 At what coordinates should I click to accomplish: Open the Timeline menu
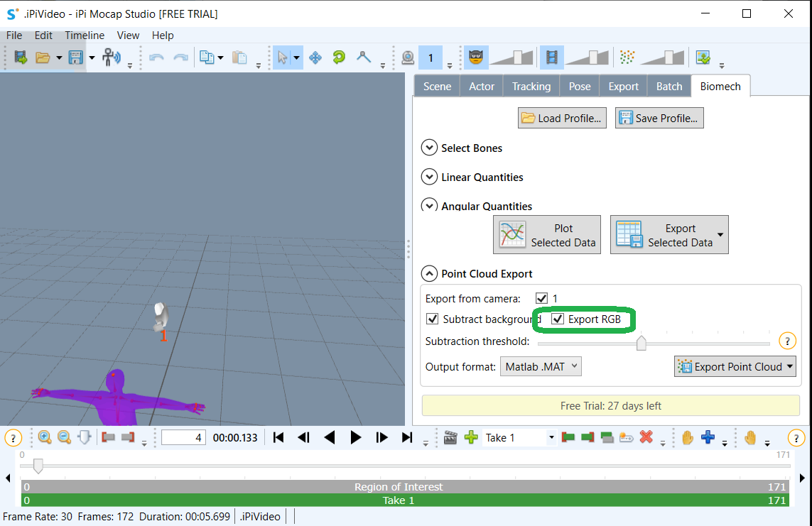click(85, 35)
